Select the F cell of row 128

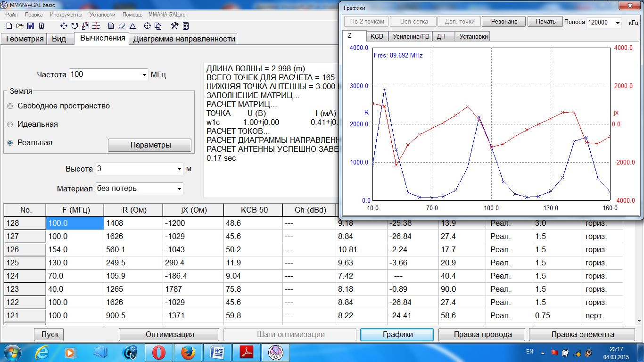[x=75, y=223]
